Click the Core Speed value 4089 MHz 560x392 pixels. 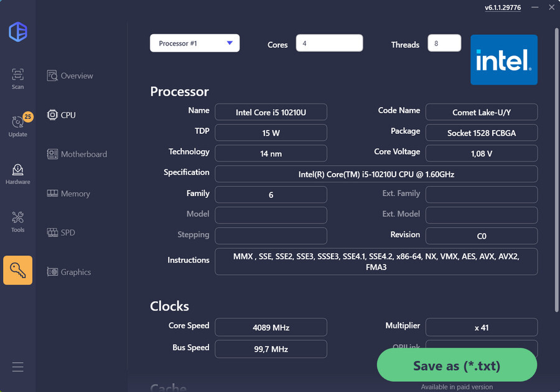point(271,327)
